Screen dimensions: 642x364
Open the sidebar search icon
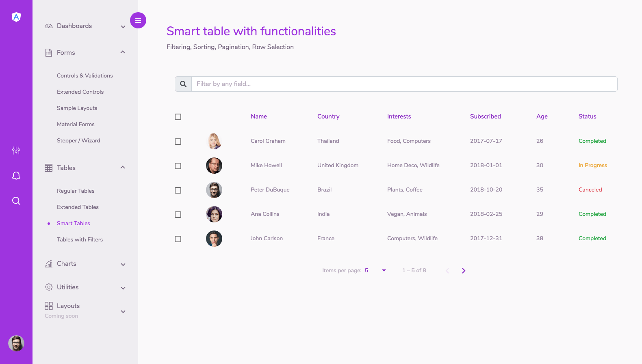16,201
